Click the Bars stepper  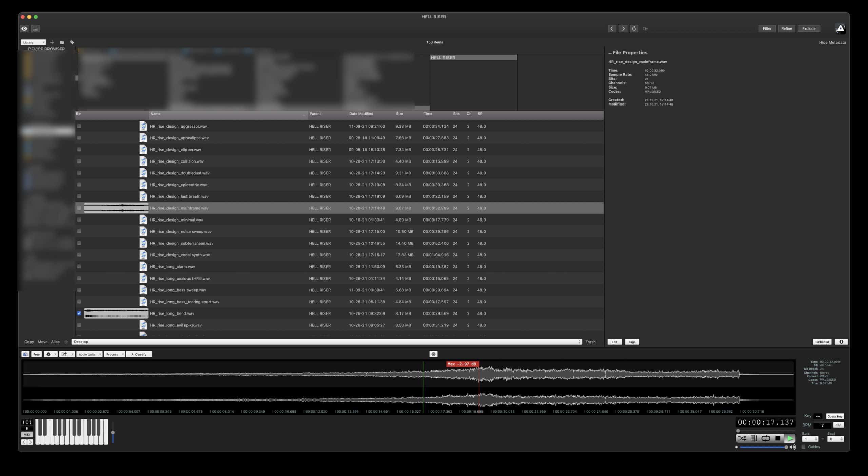point(816,439)
